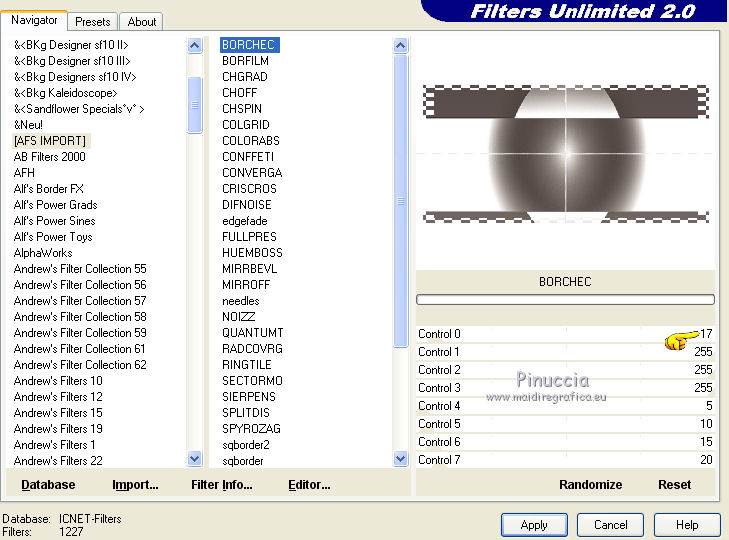Select the edgefade filter
The width and height of the screenshot is (729, 540).
tap(245, 221)
